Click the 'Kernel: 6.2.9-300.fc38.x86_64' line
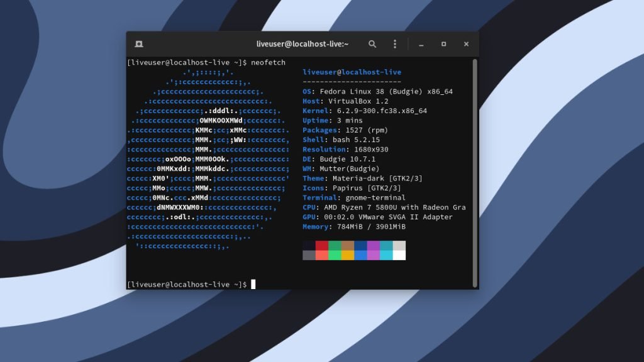This screenshot has height=362, width=644. pos(365,111)
